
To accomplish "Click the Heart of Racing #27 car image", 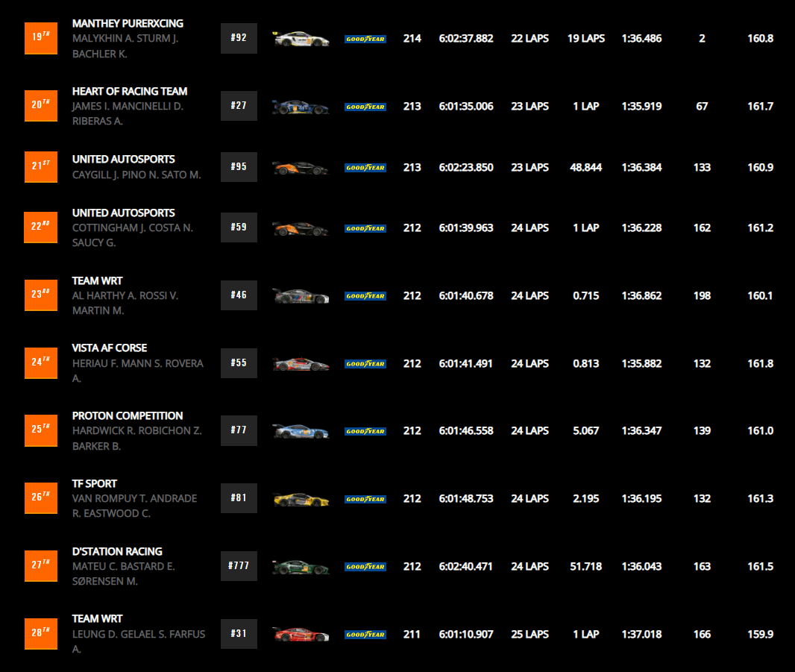I will point(301,107).
